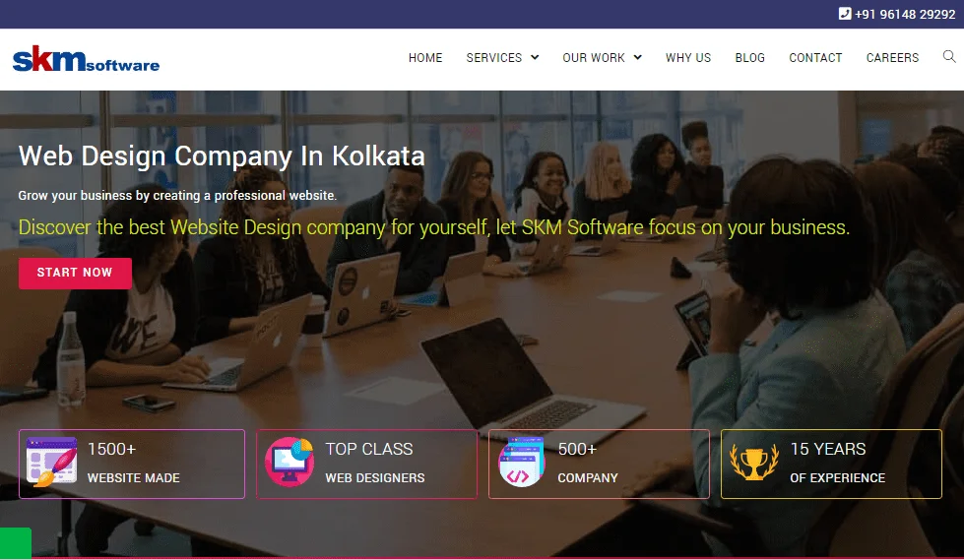Navigate to Careers

pos(892,58)
